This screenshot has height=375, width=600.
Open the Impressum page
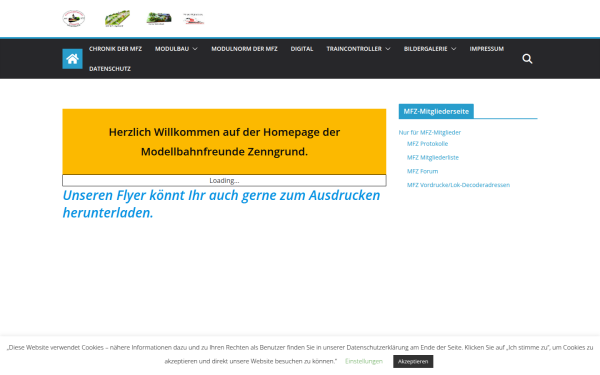point(487,49)
